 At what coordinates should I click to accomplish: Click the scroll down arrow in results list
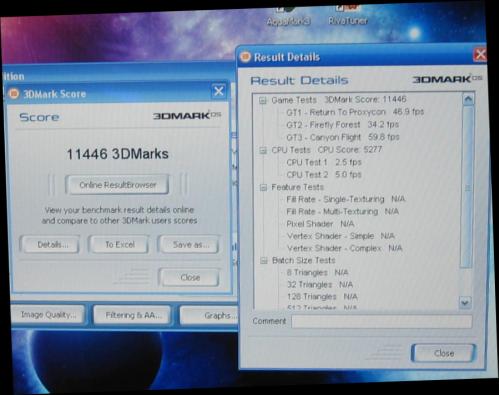(465, 303)
